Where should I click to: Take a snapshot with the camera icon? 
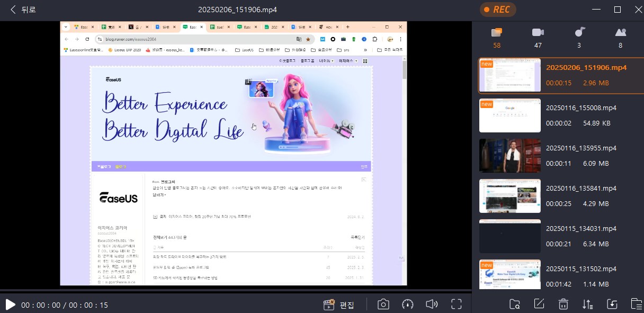coord(383,304)
